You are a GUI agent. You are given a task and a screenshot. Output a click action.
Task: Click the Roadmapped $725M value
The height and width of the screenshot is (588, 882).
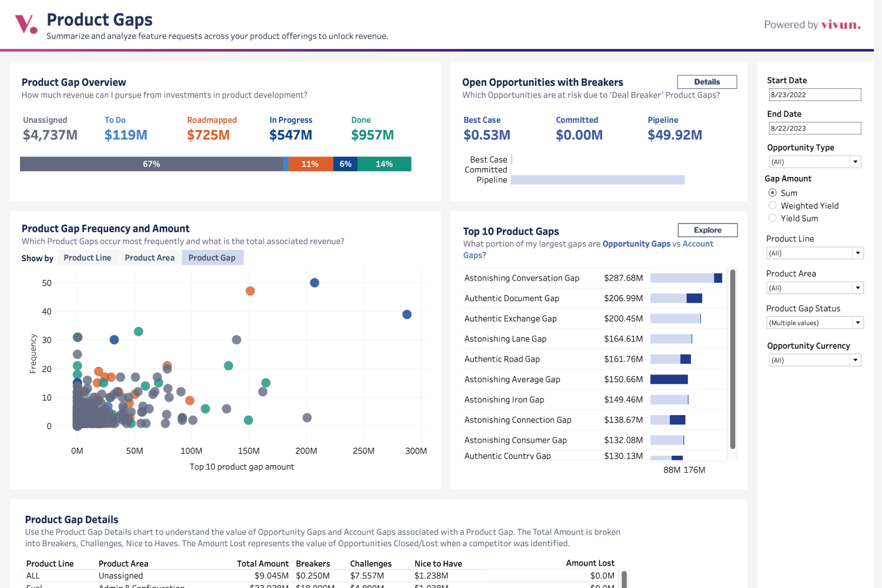(208, 135)
